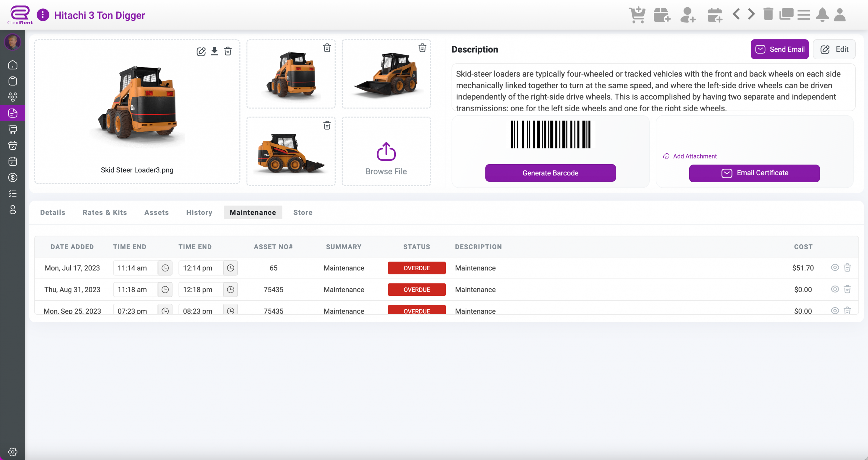Edit the main Skid Steer Loader3 image
The image size is (868, 460).
coord(201,52)
